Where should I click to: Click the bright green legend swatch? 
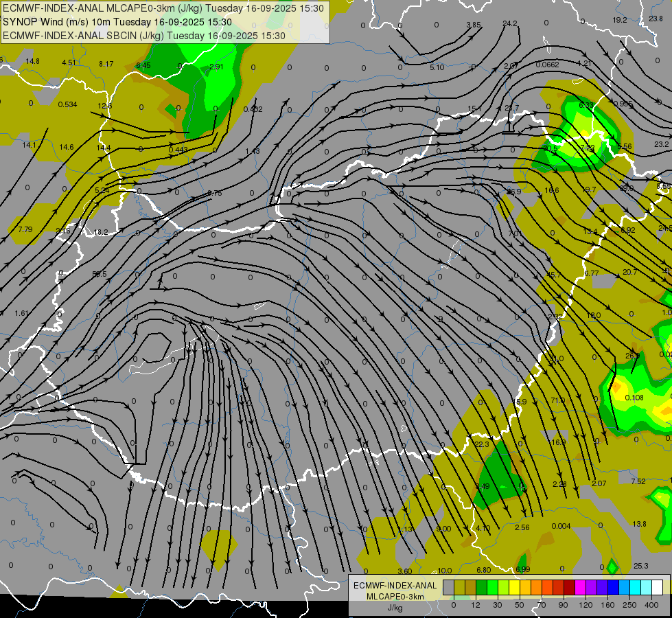(493, 587)
